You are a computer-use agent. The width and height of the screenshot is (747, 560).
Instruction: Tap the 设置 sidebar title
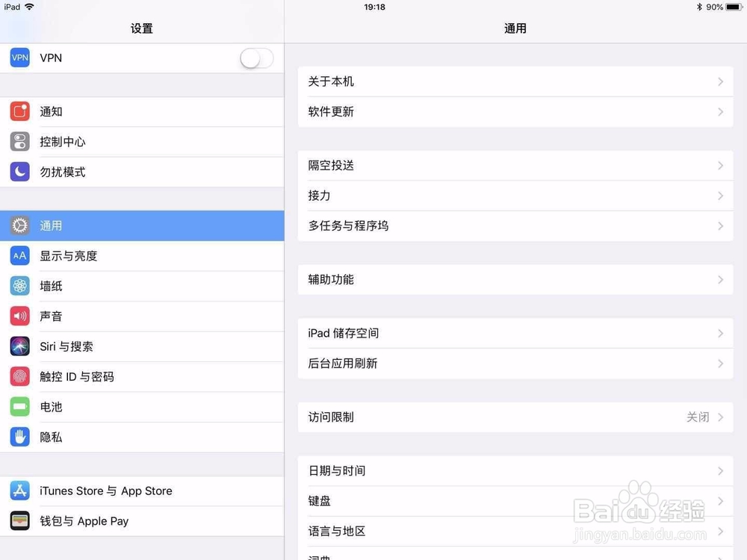coord(141,28)
